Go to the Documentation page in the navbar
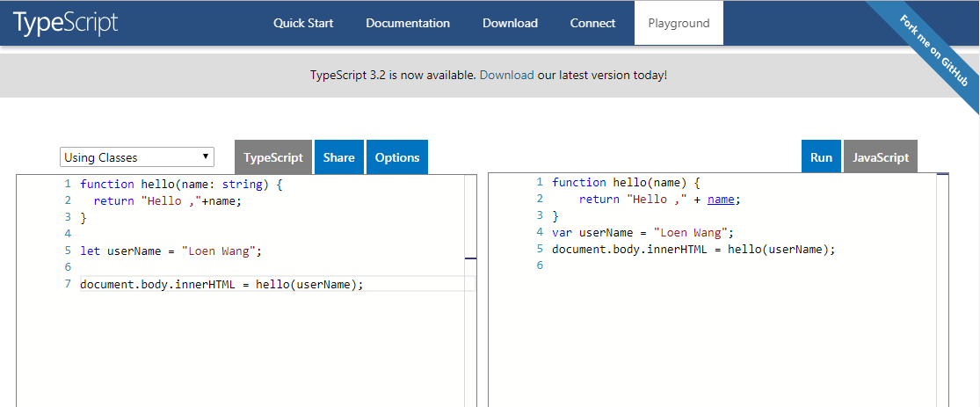 tap(408, 23)
